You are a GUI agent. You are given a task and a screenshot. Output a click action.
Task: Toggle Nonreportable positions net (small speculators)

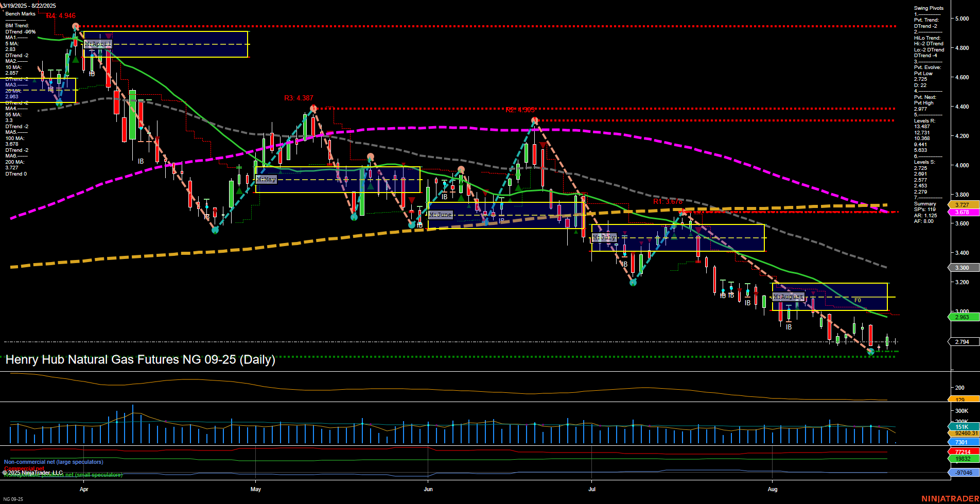pos(63,475)
